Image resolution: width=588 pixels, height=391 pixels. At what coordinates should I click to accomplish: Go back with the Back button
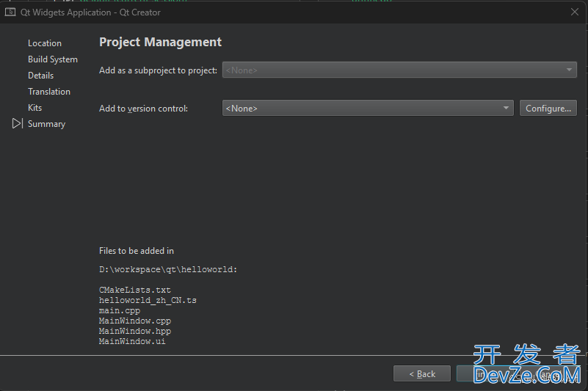(x=422, y=373)
